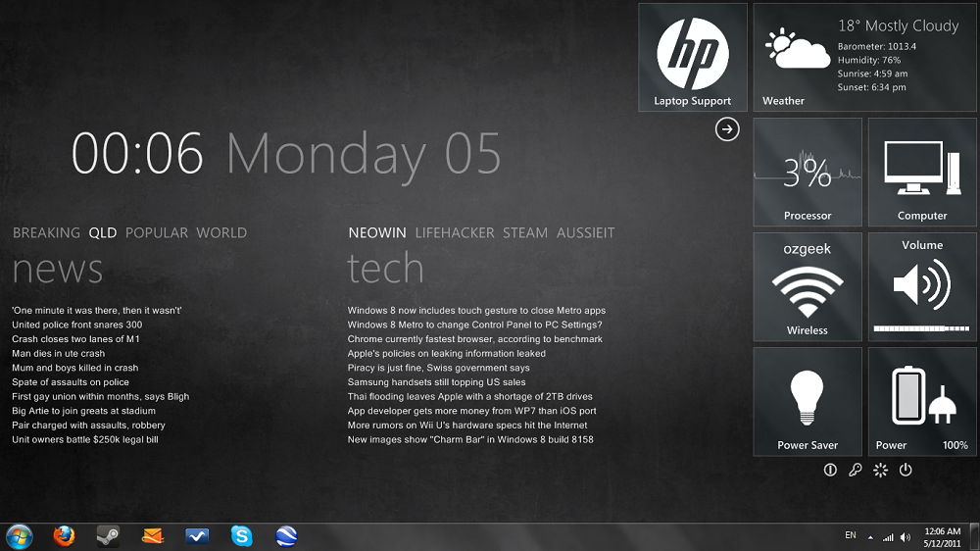Click the Monday 05 date text
This screenshot has width=980, height=551.
(364, 156)
